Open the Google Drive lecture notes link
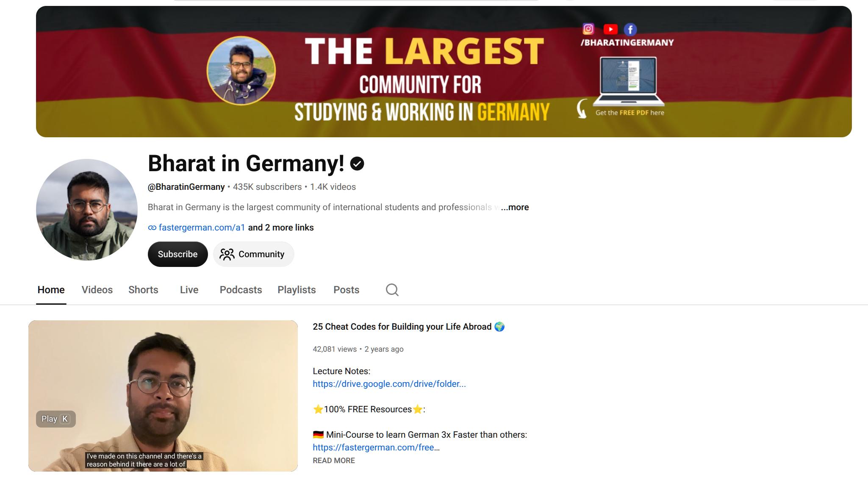The image size is (868, 486). (x=389, y=384)
